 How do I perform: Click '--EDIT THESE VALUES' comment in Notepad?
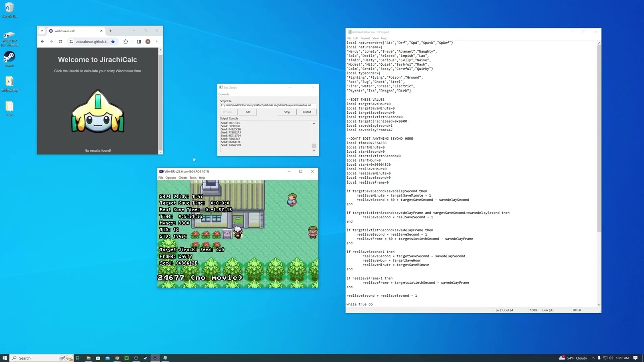pos(366,100)
